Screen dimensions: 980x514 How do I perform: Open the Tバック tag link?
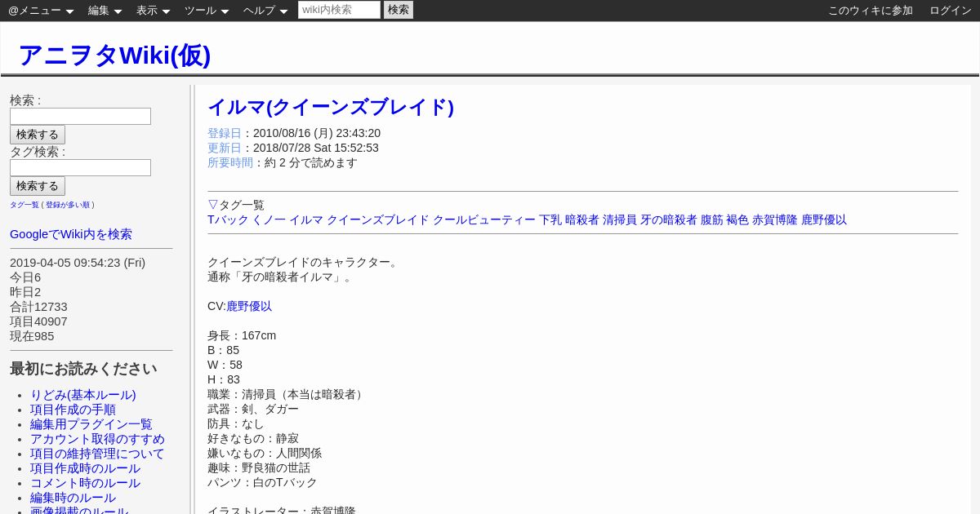point(228,219)
